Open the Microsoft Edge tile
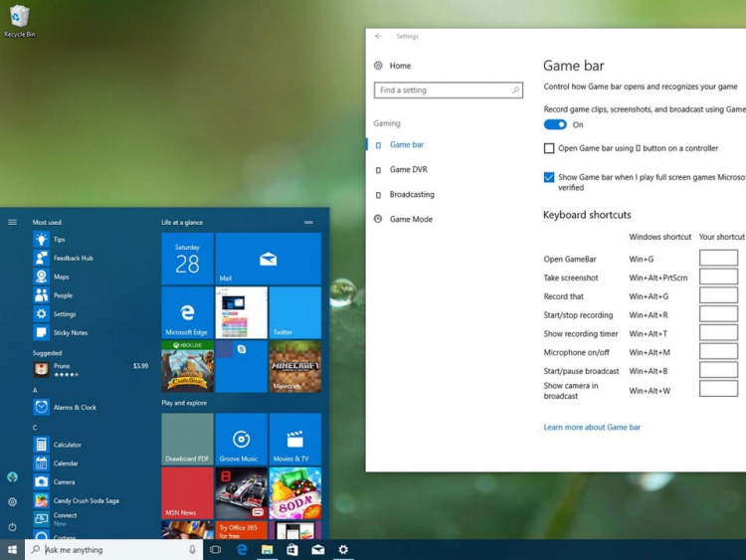The width and height of the screenshot is (746, 560). pos(187,312)
